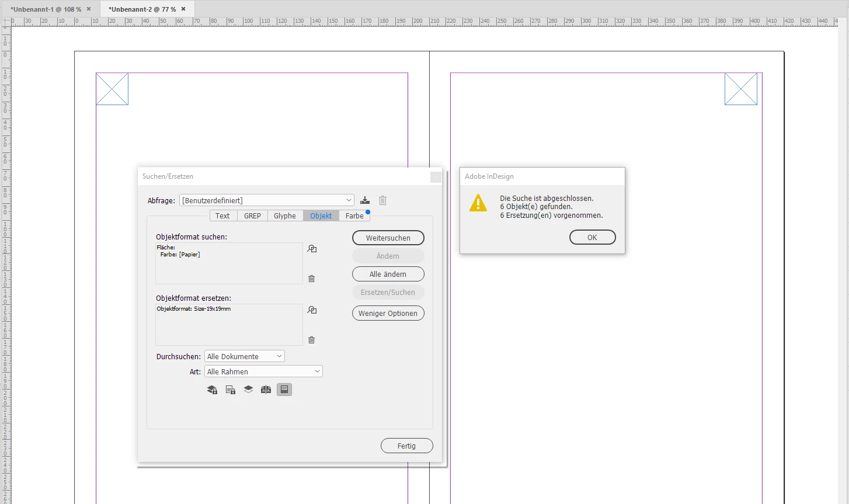Click the Objektformat ersetzen attributes box
This screenshot has width=849, height=504.
coord(229,325)
